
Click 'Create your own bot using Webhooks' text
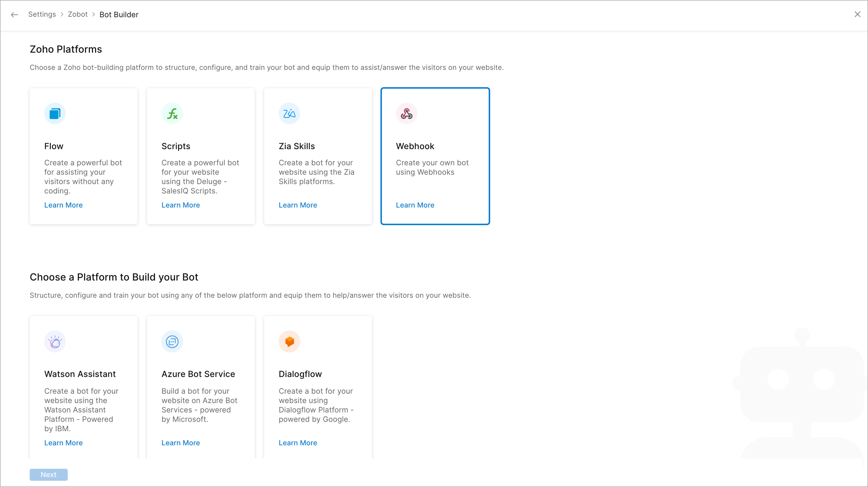432,167
